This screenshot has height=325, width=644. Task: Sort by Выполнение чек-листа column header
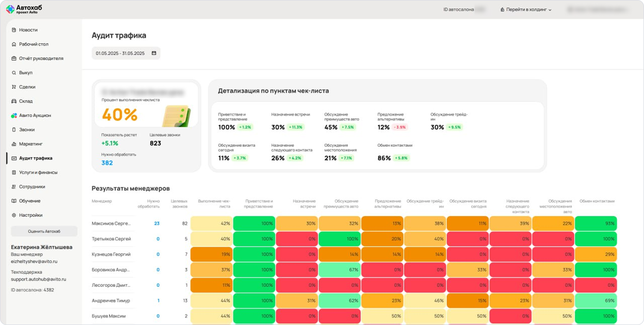[x=214, y=204]
